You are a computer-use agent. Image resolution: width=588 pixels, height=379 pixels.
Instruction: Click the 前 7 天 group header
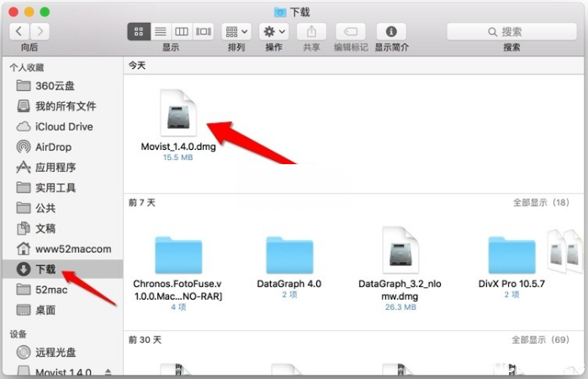tap(142, 203)
